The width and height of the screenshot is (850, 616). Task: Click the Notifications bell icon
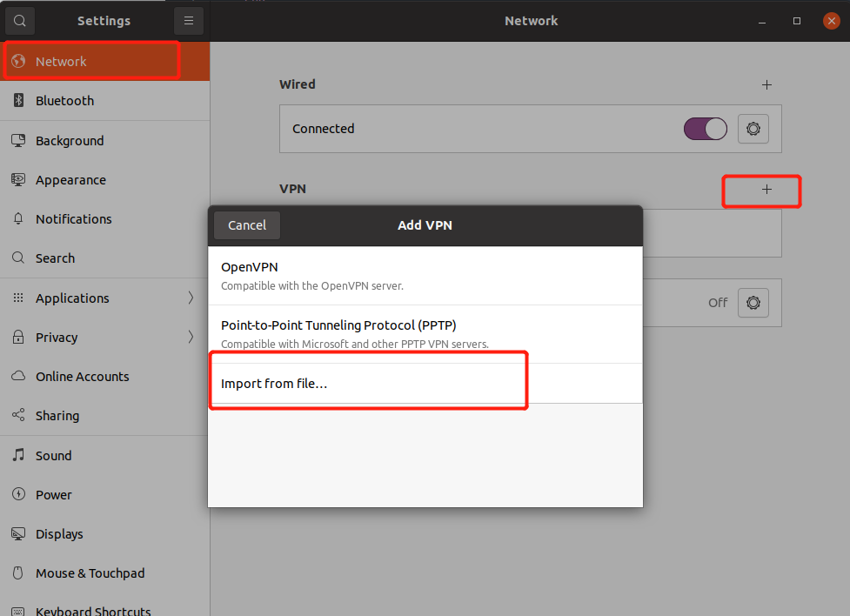pos(17,218)
